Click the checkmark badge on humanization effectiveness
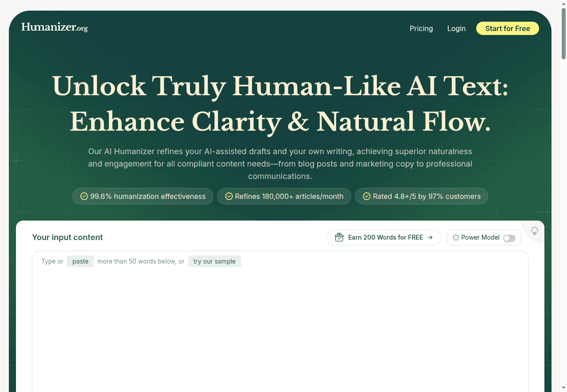 [x=84, y=196]
